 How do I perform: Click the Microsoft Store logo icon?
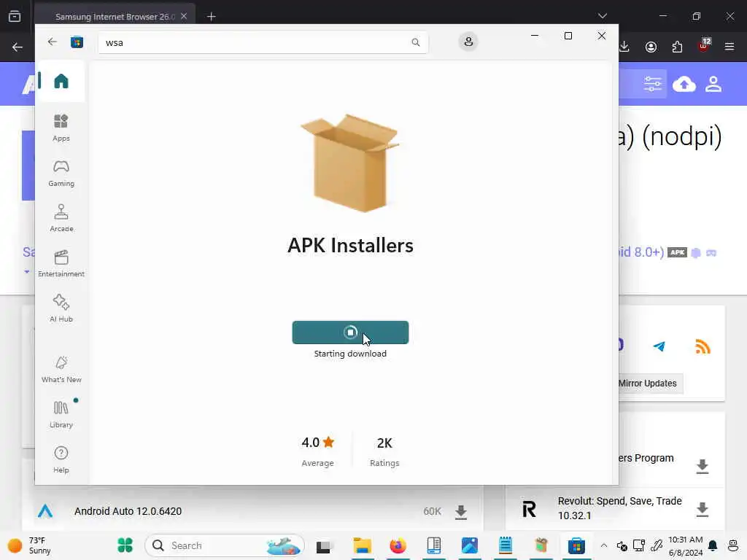click(x=77, y=42)
